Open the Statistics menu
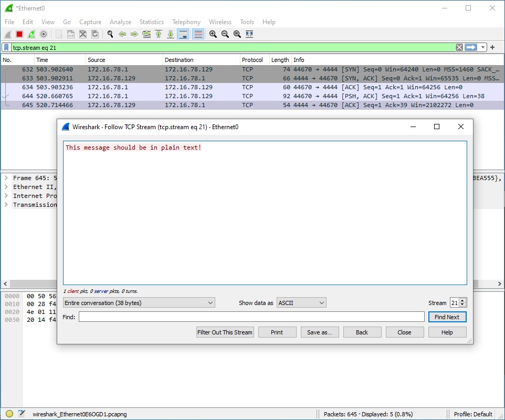This screenshot has width=505, height=420. [x=151, y=22]
